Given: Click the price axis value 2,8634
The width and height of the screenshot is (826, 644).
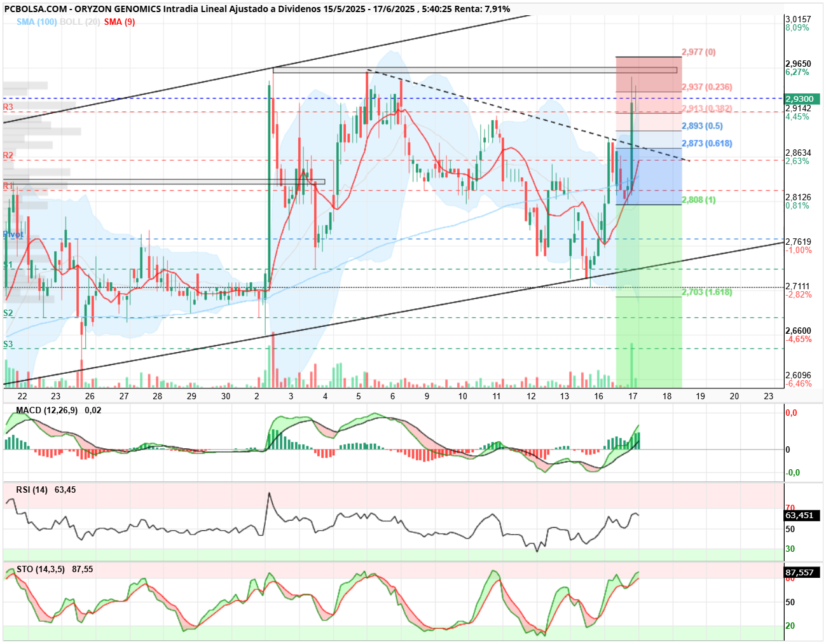Looking at the screenshot, I should tap(798, 153).
